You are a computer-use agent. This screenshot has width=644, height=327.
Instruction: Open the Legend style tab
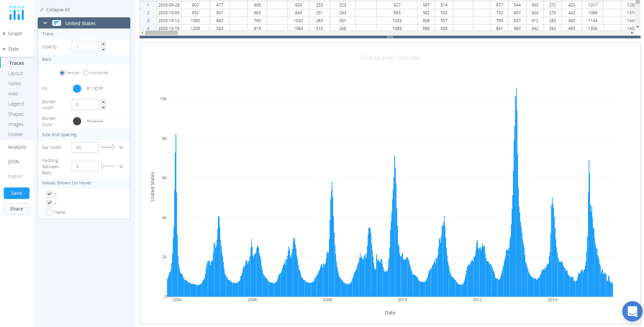(x=16, y=104)
